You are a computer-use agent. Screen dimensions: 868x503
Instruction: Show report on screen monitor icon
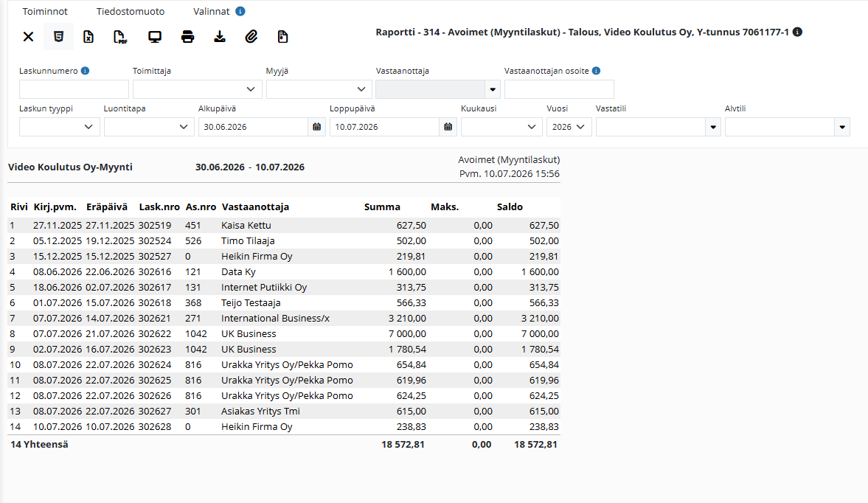pyautogui.click(x=155, y=37)
